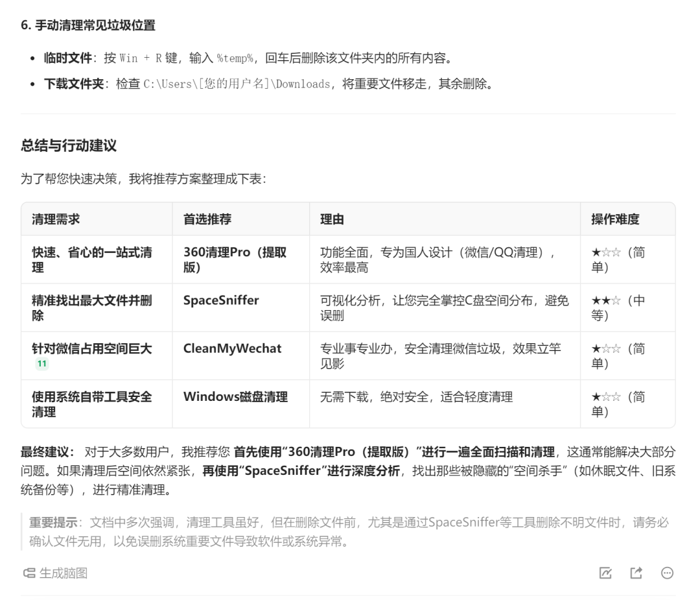Click the difficulty rating in the Windows磁盘清理 row
Image resolution: width=700 pixels, height=600 pixels.
[x=627, y=404]
